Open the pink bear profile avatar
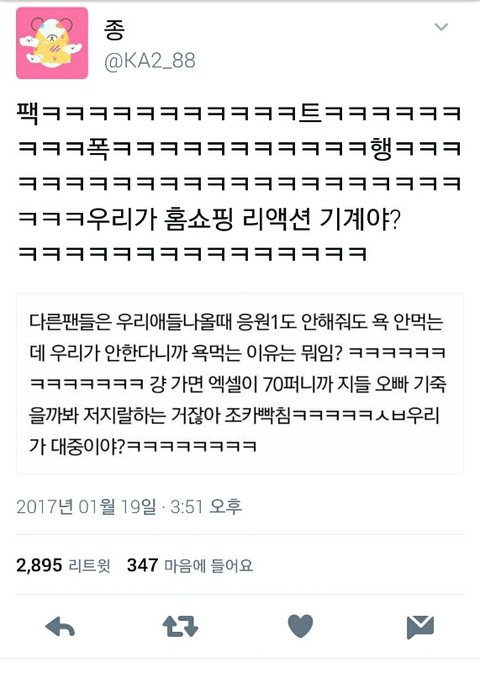The width and height of the screenshot is (480, 673). [52, 43]
